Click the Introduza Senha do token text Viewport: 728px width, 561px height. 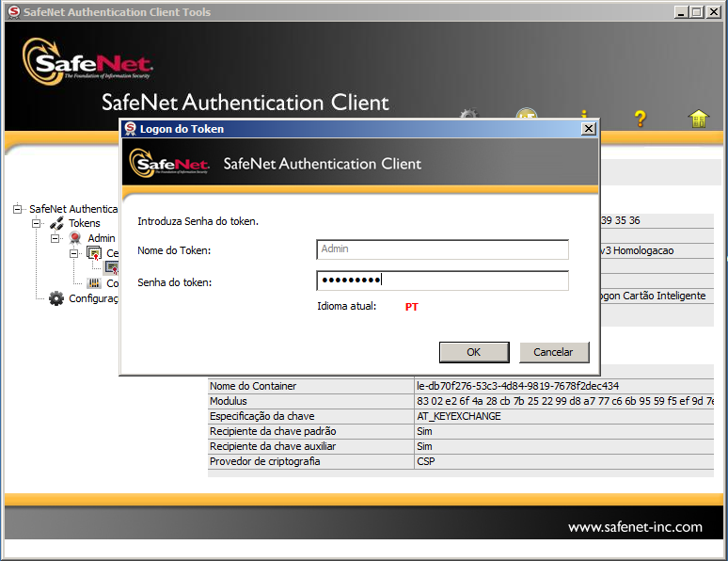[x=198, y=221]
